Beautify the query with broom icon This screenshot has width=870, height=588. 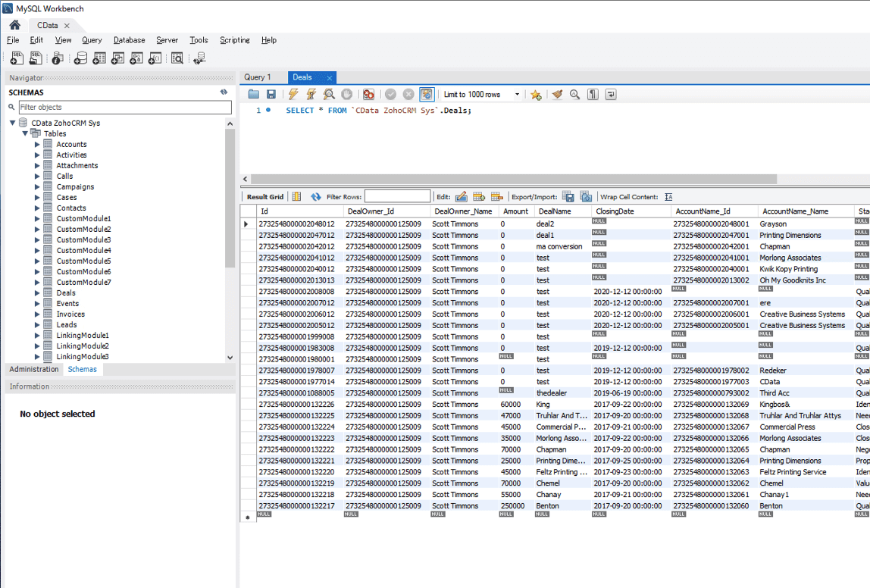pos(557,95)
